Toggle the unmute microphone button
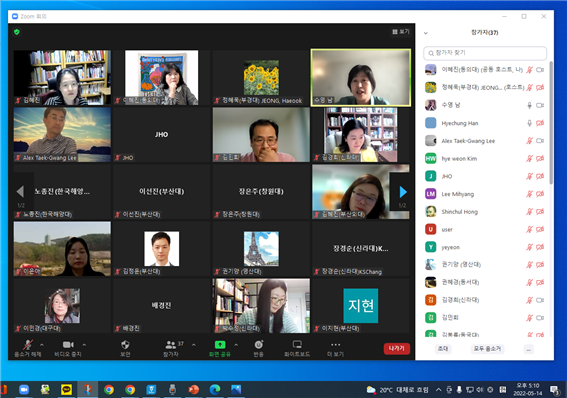 [28, 344]
